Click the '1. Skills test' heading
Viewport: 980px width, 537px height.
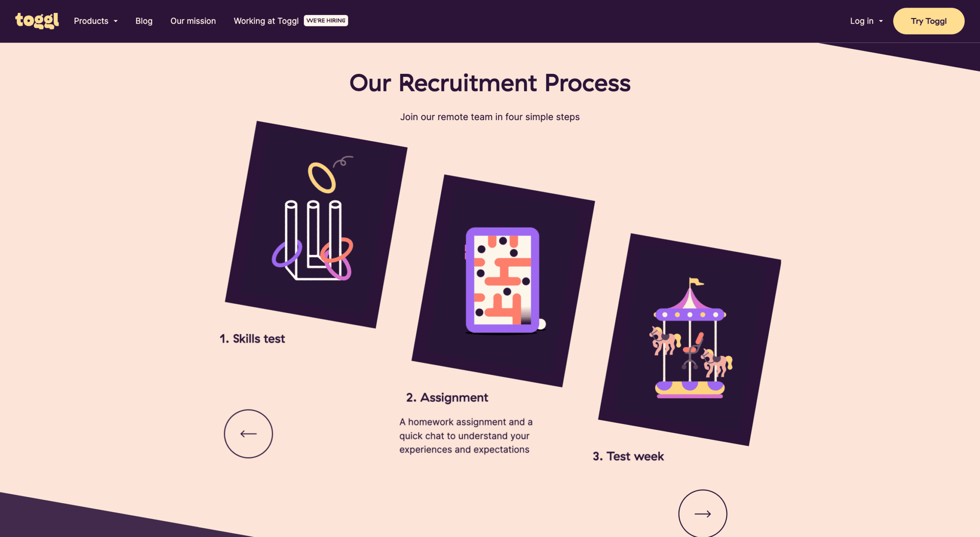point(252,339)
